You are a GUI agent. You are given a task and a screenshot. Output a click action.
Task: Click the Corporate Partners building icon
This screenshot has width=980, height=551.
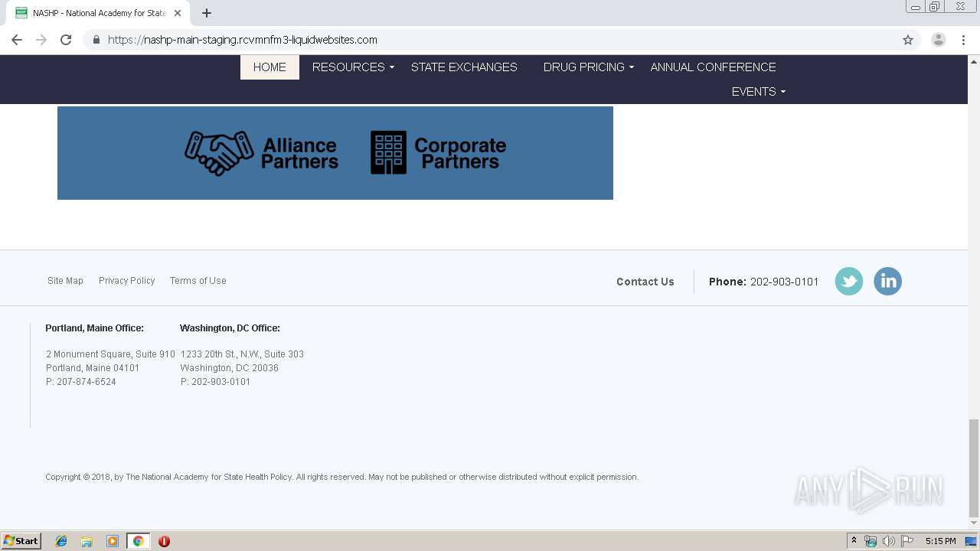click(x=389, y=153)
